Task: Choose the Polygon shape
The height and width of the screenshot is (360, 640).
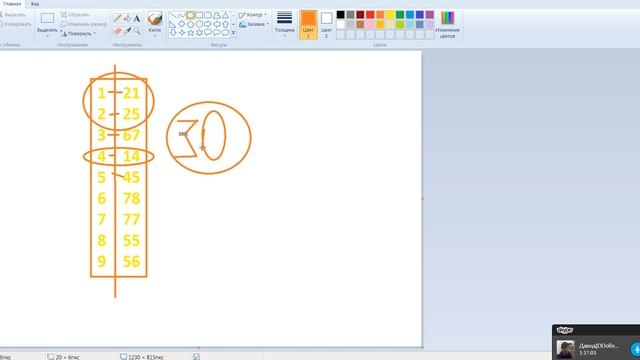Action: [217, 16]
